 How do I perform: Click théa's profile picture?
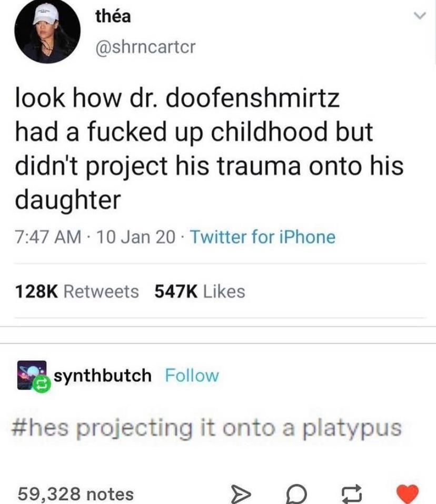click(47, 31)
